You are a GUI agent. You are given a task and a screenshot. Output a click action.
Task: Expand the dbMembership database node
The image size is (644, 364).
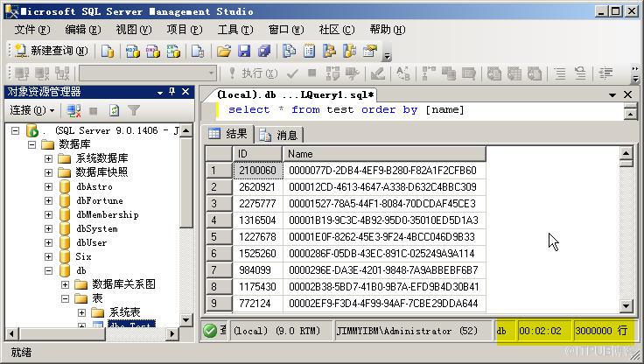point(48,214)
